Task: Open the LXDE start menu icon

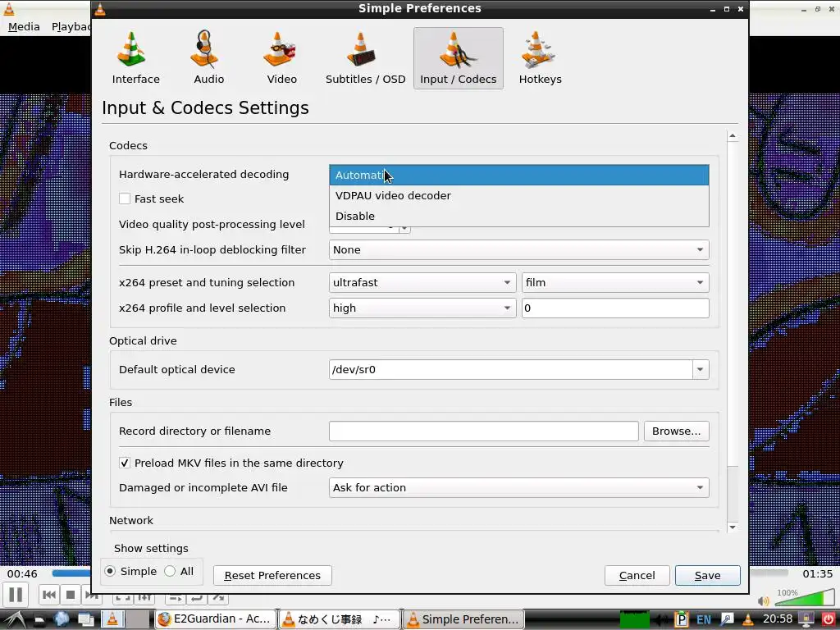Action: pos(15,619)
